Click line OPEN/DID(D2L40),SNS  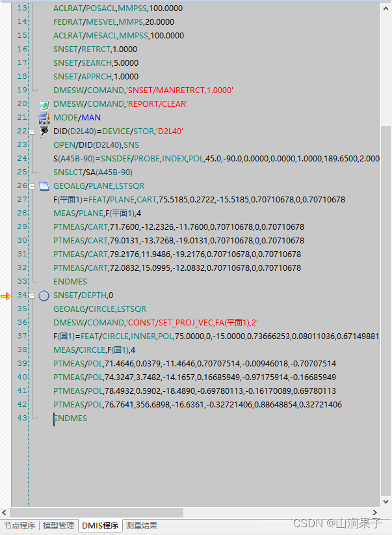[x=96, y=144]
